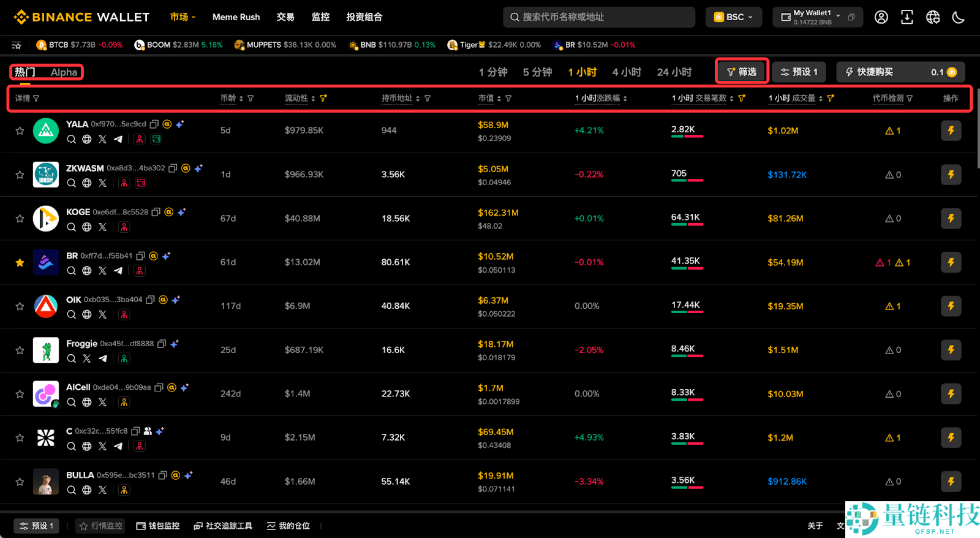
Task: Click the quick buy lightning button for ZKWASM
Action: 951,175
